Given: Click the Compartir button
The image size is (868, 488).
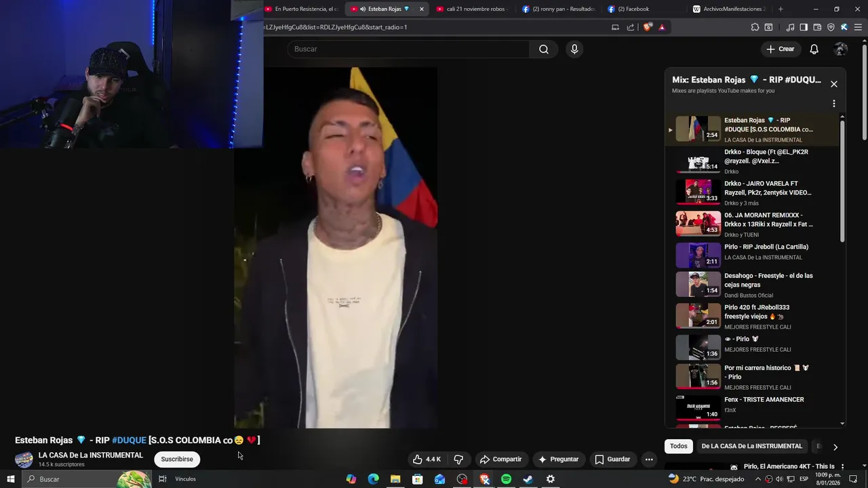Looking at the screenshot, I should coord(500,460).
